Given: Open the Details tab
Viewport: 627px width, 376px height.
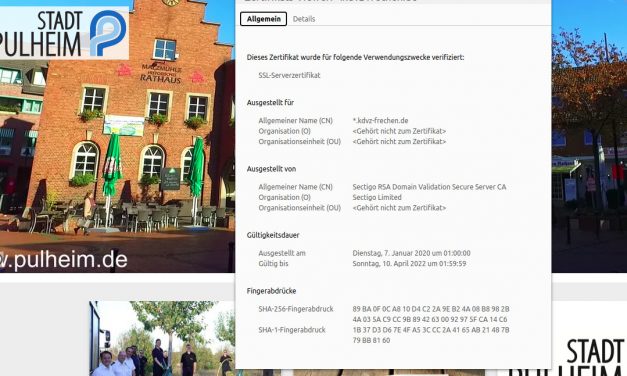Looking at the screenshot, I should tap(304, 19).
